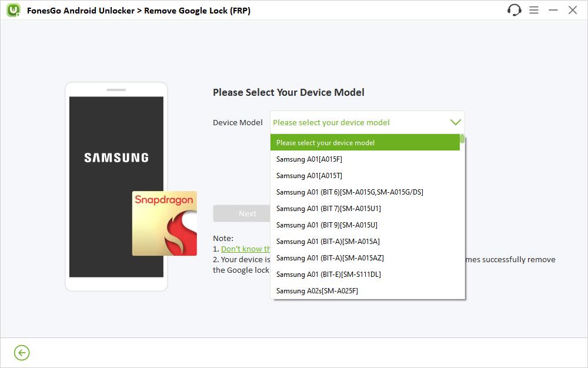Choose 'Please select your device model' highlighted option
Screen dimensions: 588x368
pos(365,143)
